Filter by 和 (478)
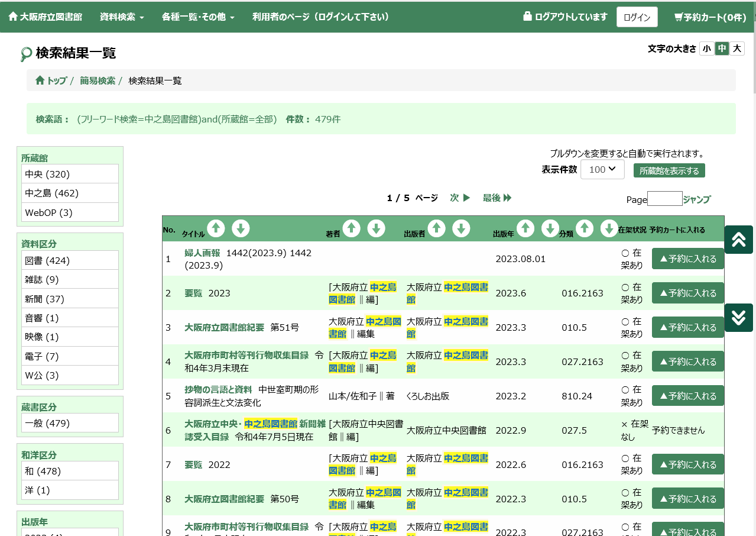 point(70,471)
